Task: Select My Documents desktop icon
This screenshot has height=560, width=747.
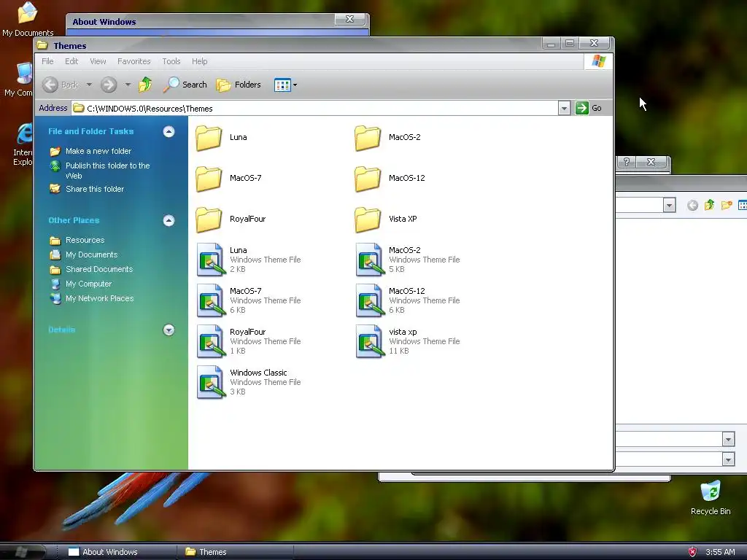Action: (x=28, y=19)
